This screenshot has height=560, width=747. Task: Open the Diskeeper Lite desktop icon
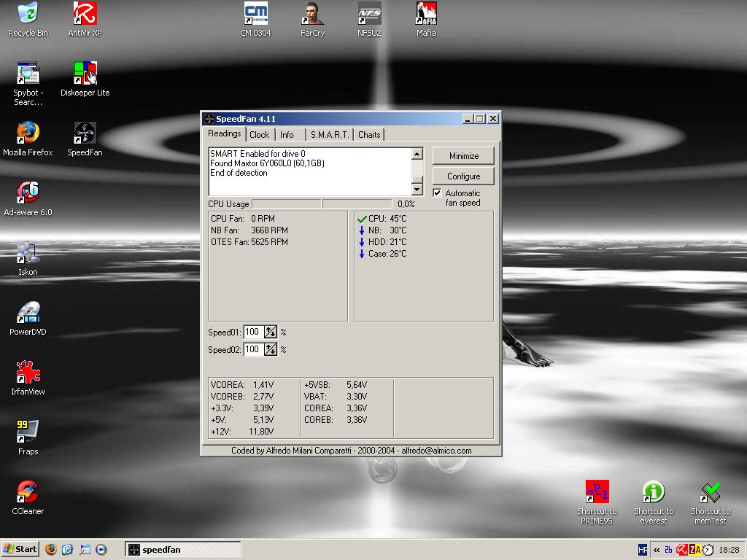(x=85, y=74)
